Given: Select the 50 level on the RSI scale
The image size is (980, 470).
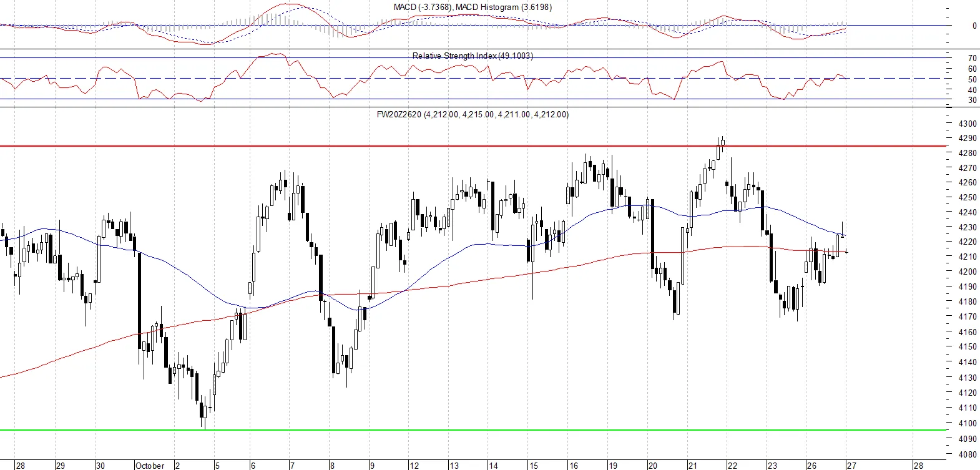Looking at the screenshot, I should [973, 80].
